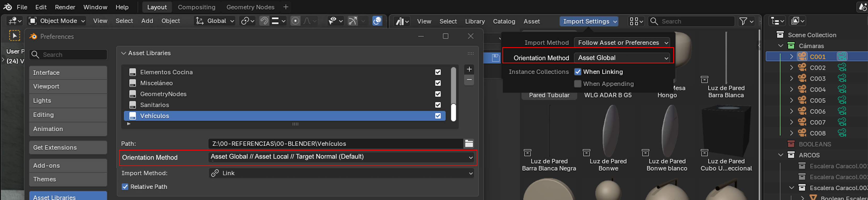Toggle the Vehículos library checkbox
This screenshot has height=200, width=868.
tap(438, 116)
